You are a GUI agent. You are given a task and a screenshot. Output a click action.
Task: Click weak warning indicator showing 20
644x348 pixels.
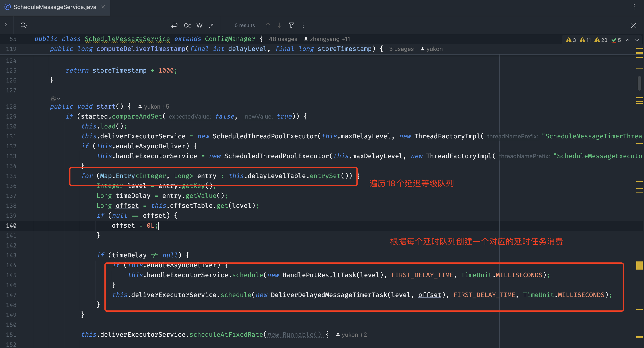click(x=601, y=40)
